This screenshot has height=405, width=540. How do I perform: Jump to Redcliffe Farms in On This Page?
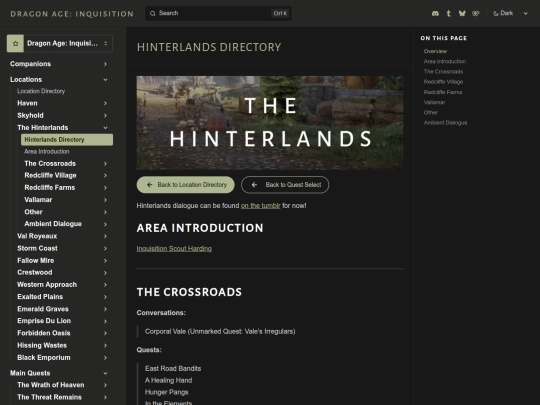[x=443, y=92]
